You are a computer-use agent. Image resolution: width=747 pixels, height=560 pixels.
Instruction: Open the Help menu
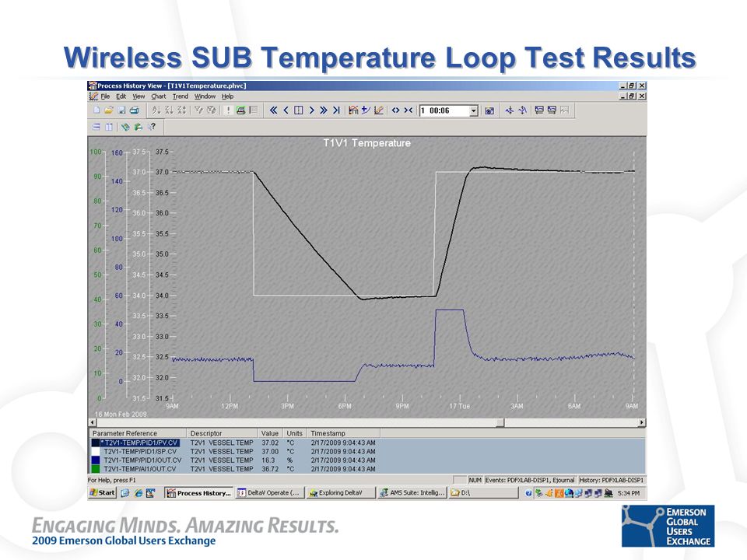(x=227, y=96)
